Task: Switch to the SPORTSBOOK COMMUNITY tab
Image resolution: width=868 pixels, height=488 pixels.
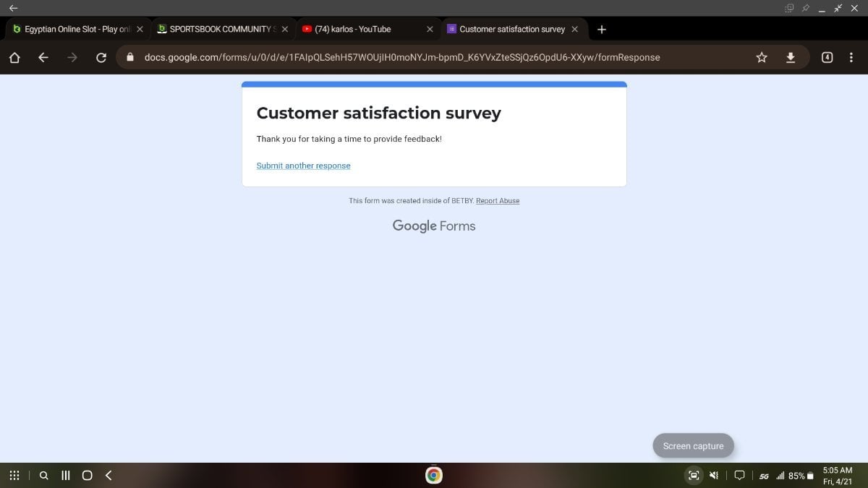Action: 217,30
